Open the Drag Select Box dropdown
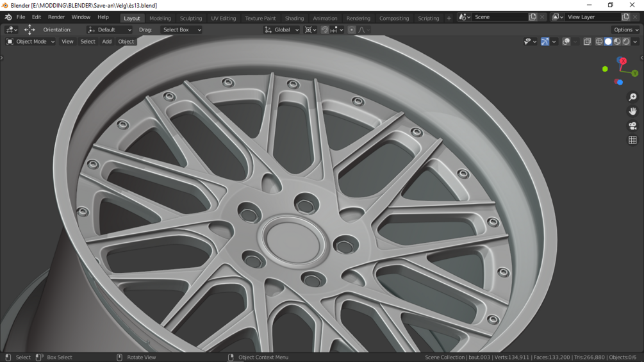644x362 pixels. (x=181, y=29)
